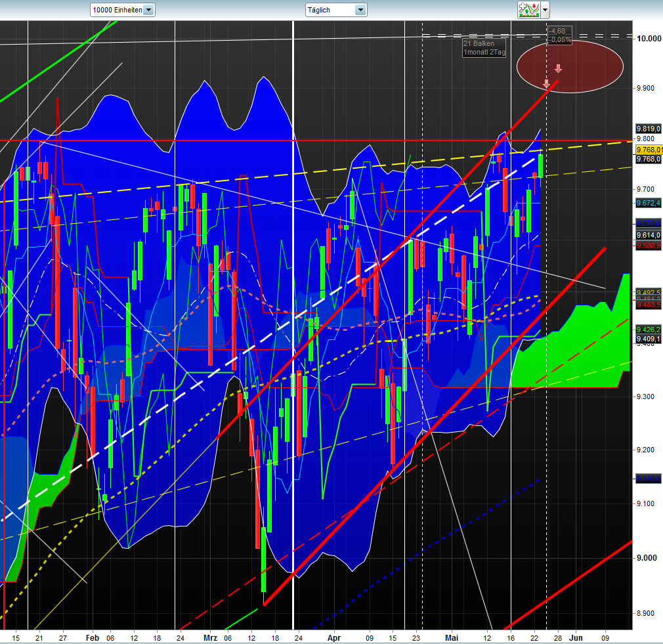The image size is (663, 644).
Task: Select "Mai" on the date axis
Action: (453, 637)
